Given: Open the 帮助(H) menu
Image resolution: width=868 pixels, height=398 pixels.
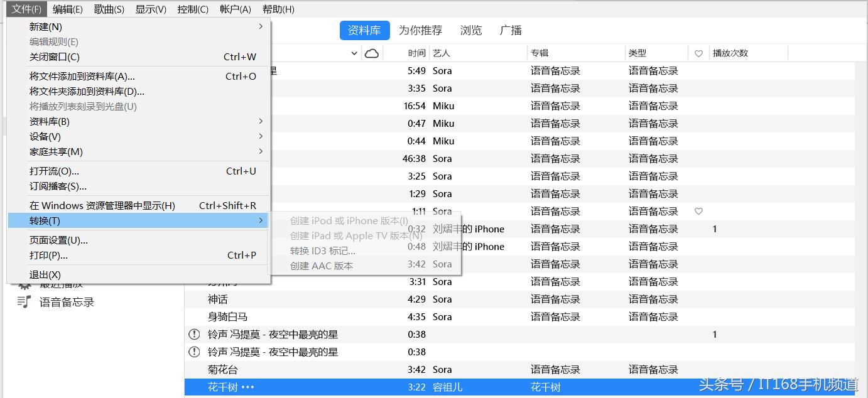Looking at the screenshot, I should pos(278,8).
